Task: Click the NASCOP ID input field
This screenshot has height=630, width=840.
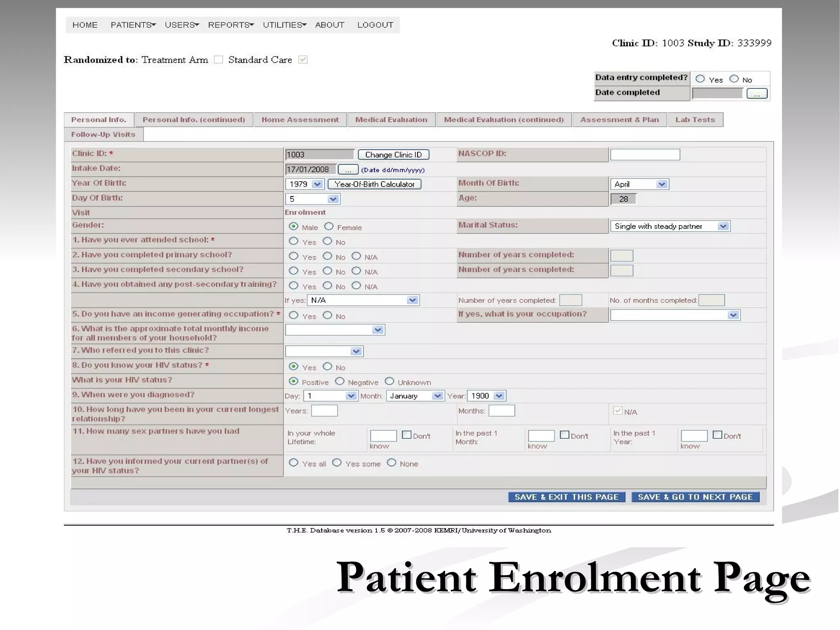Action: tap(645, 155)
